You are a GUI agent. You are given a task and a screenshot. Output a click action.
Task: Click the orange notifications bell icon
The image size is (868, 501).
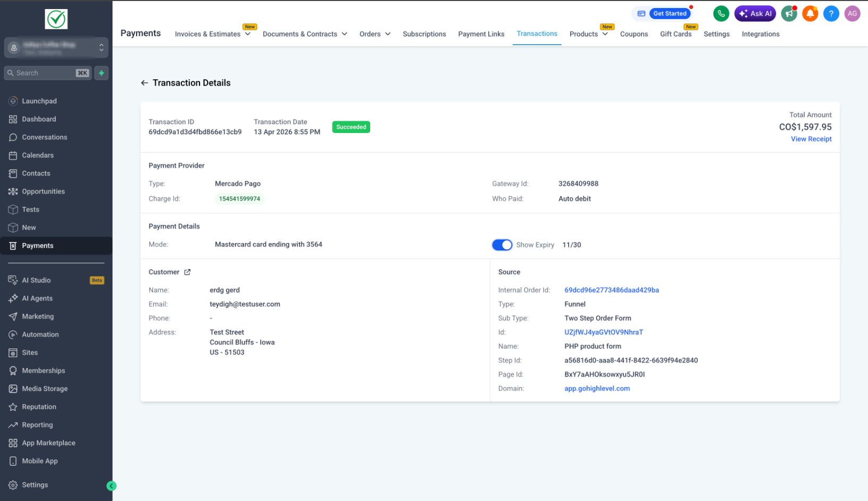(x=810, y=14)
